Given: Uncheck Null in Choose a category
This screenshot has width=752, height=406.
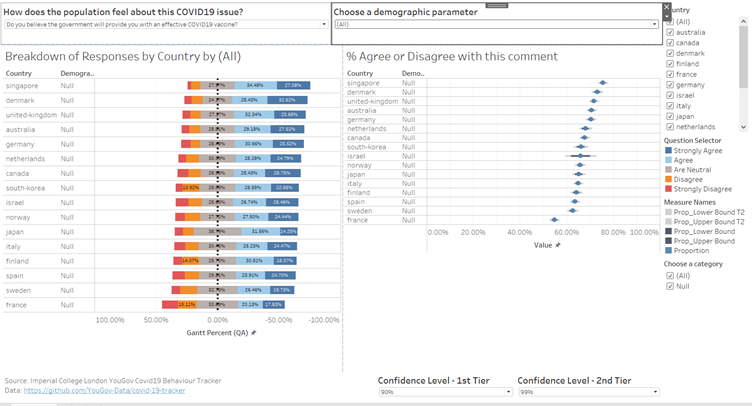Looking at the screenshot, I should (669, 286).
